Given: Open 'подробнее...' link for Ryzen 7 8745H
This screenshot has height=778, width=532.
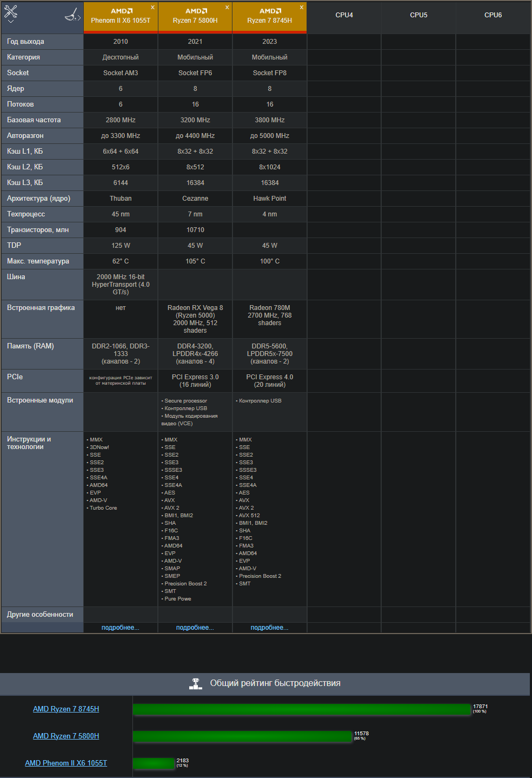Looking at the screenshot, I should (x=269, y=628).
